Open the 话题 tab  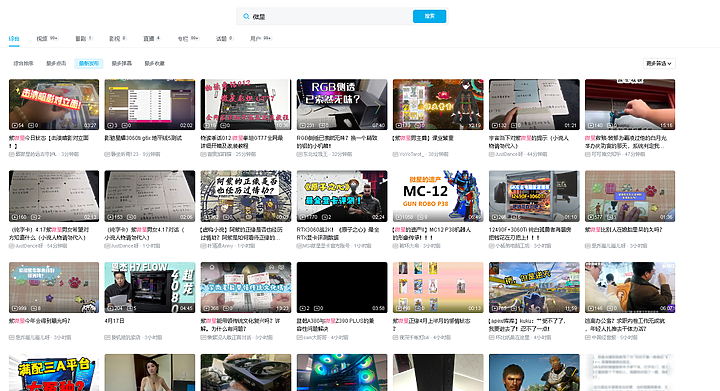coord(224,39)
